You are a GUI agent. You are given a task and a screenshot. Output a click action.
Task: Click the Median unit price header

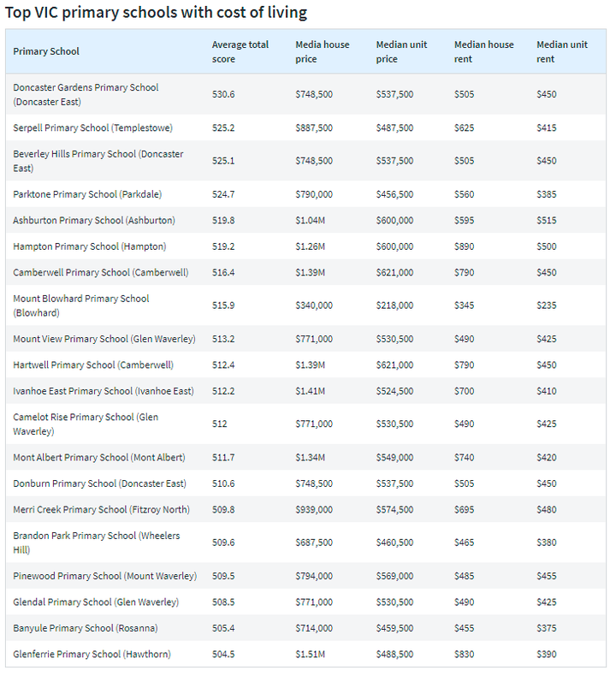[402, 51]
